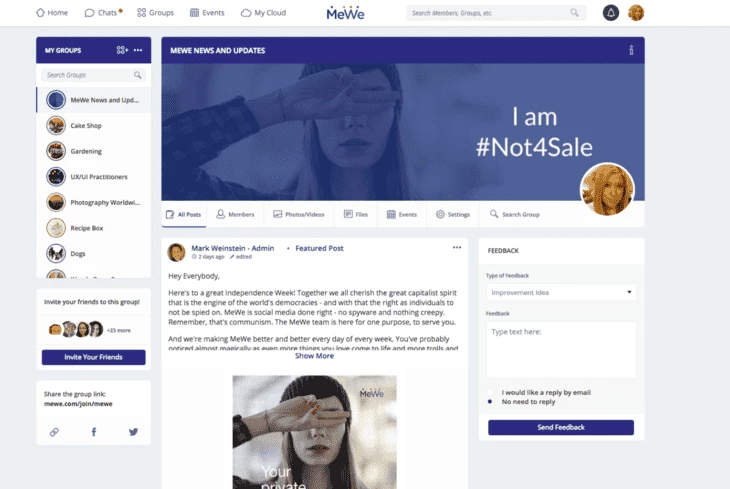The width and height of the screenshot is (730, 489).
Task: Click mewe.com/join/mewe link
Action: click(78, 404)
